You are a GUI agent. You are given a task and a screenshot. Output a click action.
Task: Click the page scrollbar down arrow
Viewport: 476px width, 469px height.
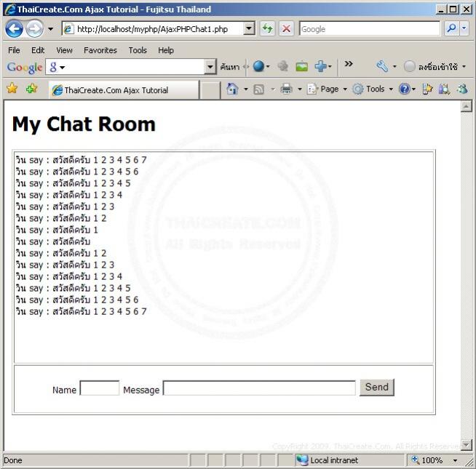[466, 445]
